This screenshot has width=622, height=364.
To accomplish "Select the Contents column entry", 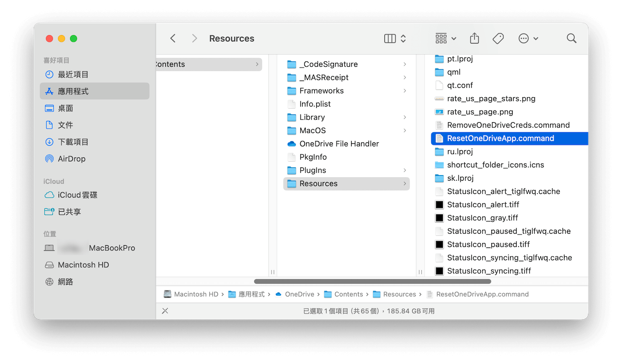I will (x=209, y=64).
